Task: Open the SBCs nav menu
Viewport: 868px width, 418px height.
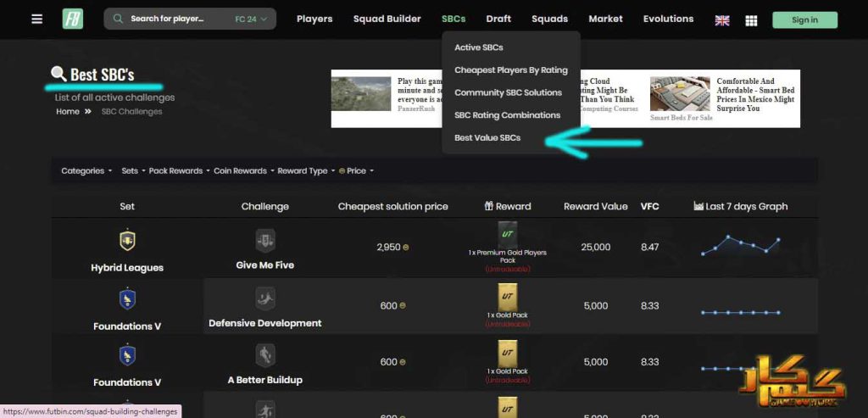Action: coord(453,19)
